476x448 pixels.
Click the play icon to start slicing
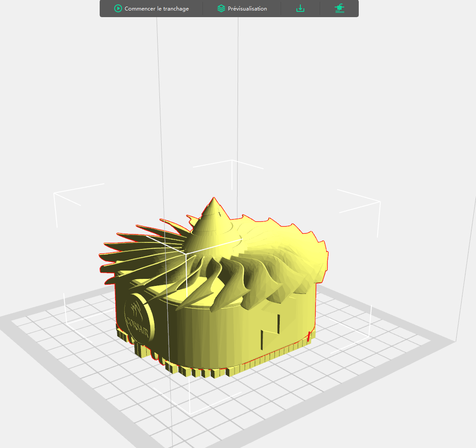coord(118,8)
